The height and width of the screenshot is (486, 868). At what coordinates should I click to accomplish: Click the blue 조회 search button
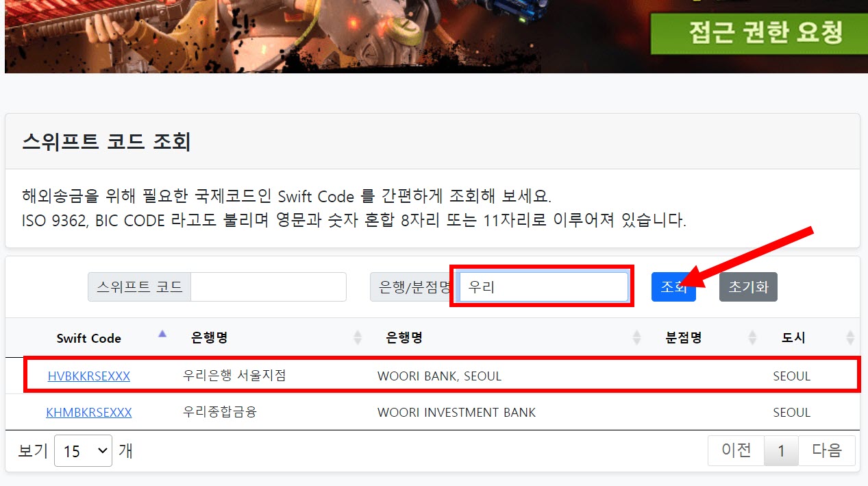point(673,287)
